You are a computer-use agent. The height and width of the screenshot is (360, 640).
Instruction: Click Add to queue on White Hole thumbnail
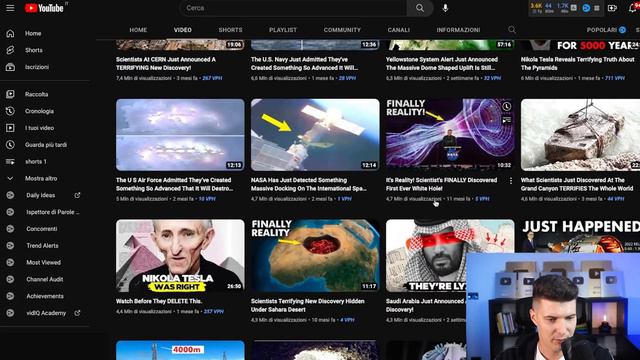point(507,120)
